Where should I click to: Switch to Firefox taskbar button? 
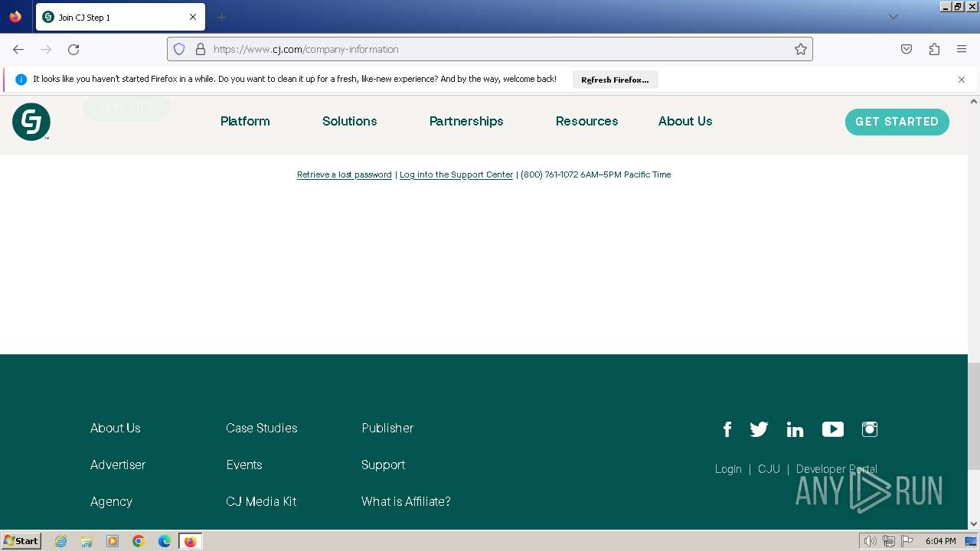tap(191, 541)
